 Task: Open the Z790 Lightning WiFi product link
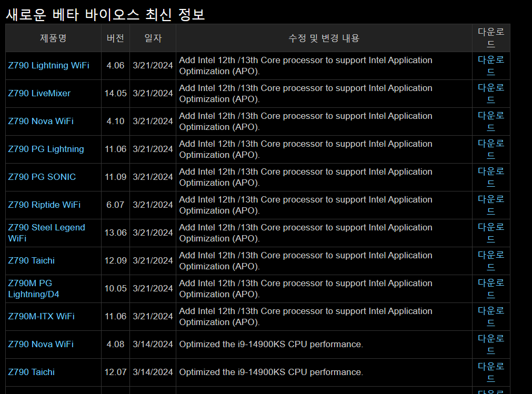[x=48, y=65]
